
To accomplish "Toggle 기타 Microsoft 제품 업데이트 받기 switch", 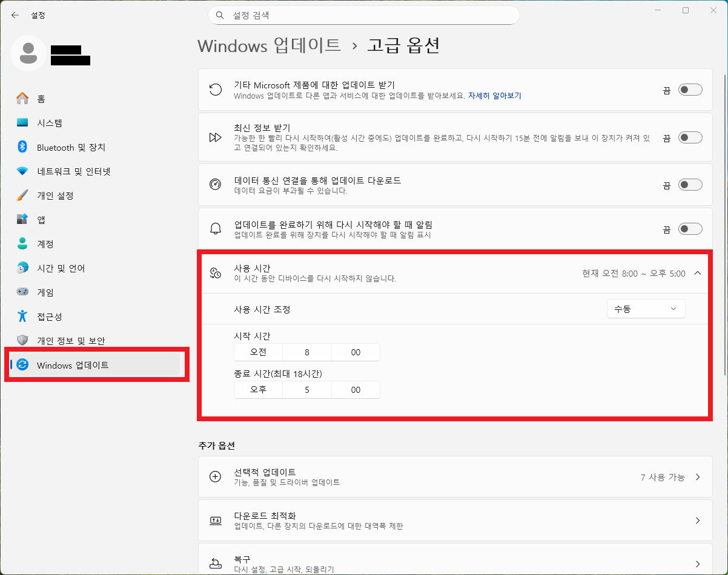I will point(690,90).
